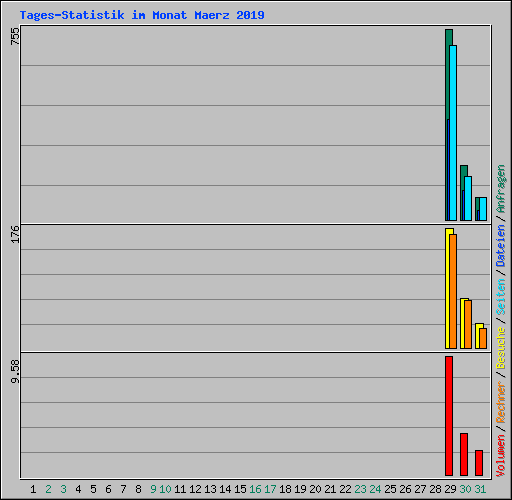The height and width of the screenshot is (500, 512).
Task: Click day label 21 on the x-axis
Action: click(x=330, y=489)
